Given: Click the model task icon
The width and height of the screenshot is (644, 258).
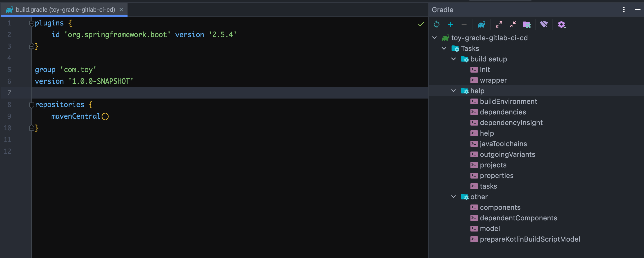Looking at the screenshot, I should [x=474, y=229].
